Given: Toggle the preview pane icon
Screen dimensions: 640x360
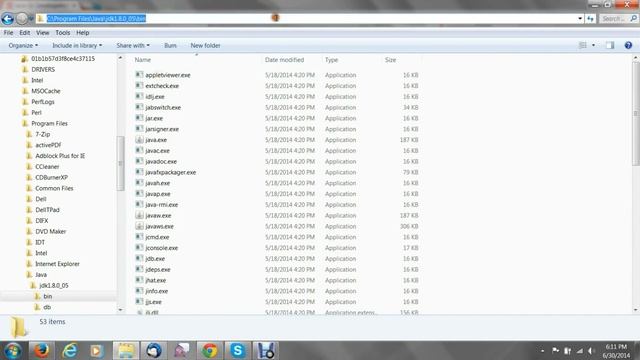Looking at the screenshot, I should pyautogui.click(x=610, y=45).
